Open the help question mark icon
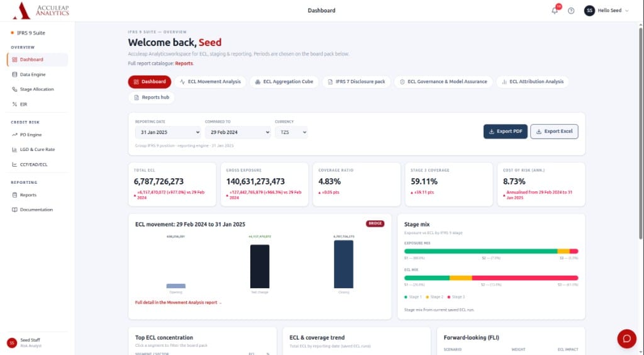Viewport: 644px width, 355px height. tap(571, 11)
